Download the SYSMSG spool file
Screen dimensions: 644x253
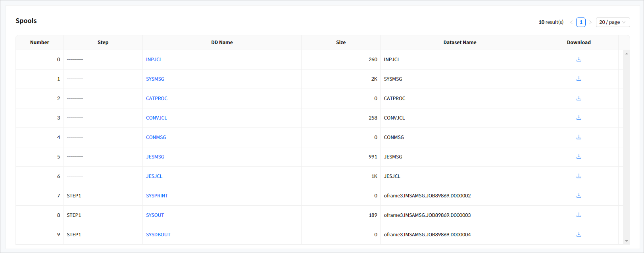579,79
